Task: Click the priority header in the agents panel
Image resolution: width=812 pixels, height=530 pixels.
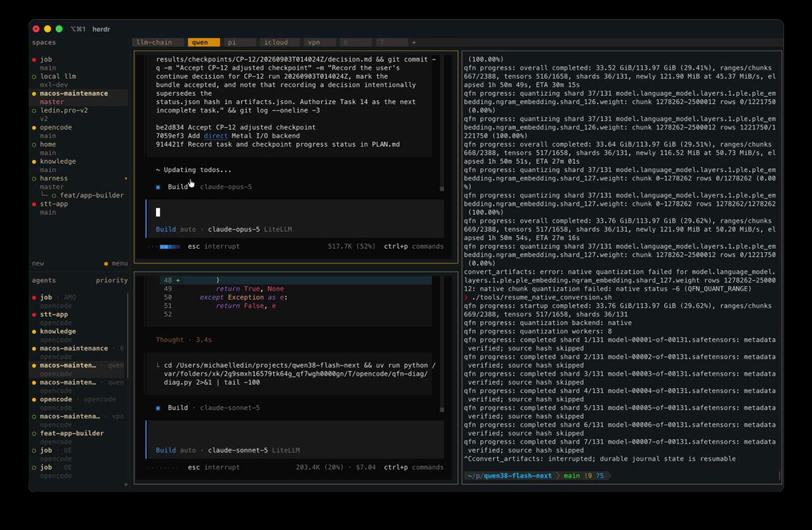Action: (112, 281)
